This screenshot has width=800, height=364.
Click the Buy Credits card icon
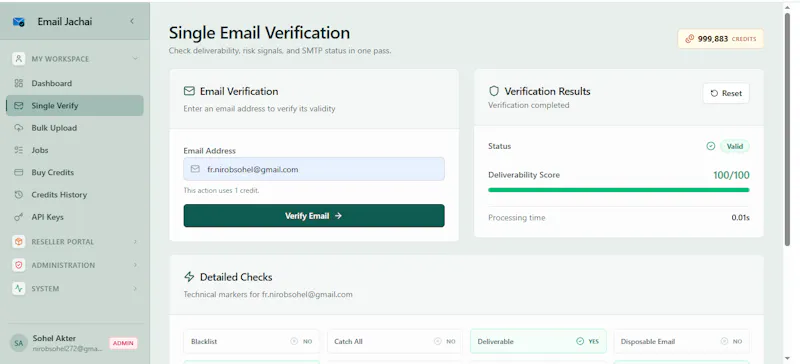click(19, 173)
